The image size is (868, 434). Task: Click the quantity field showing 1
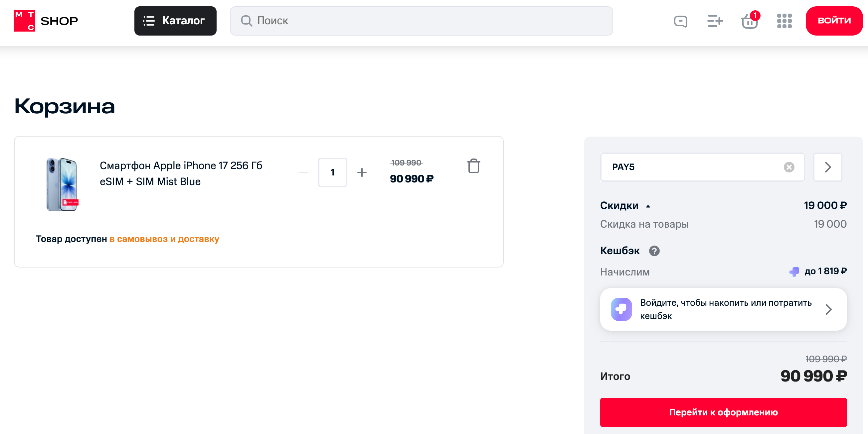[x=332, y=172]
